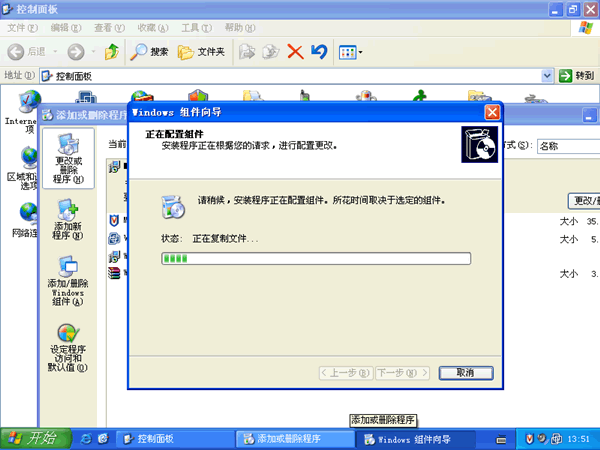The width and height of the screenshot is (600, 450).
Task: Select 添加/删除 Windows 组件 in sidebar
Action: pos(68,282)
